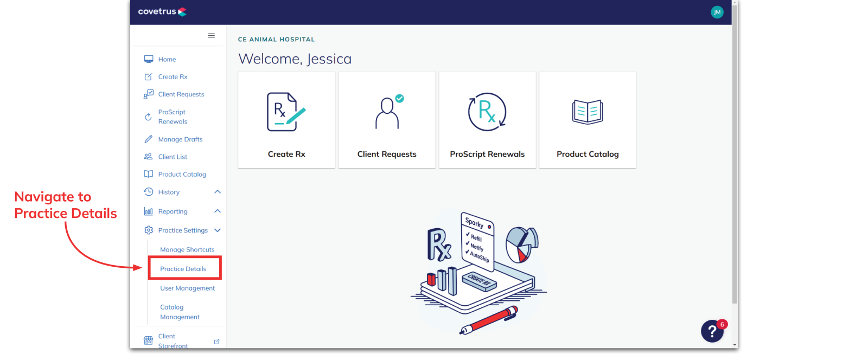This screenshot has width=868, height=354.
Task: Click the ProScript Renewals card icon
Action: [x=487, y=112]
